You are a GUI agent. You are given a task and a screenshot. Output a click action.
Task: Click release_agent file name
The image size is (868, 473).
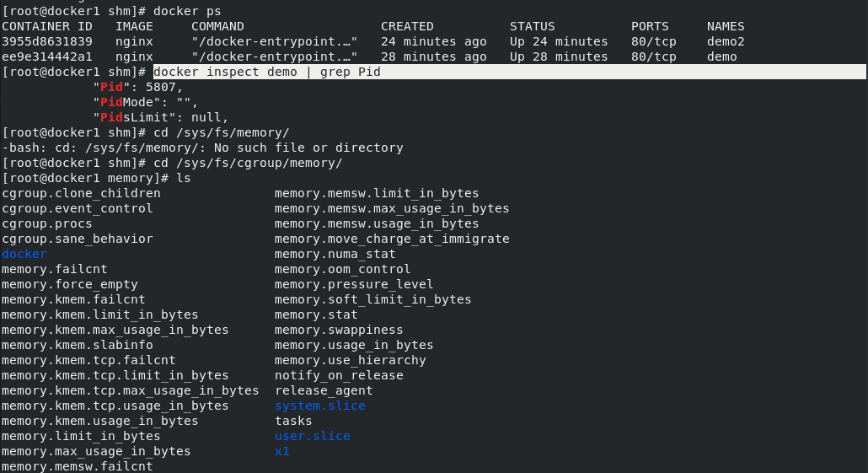[324, 390]
